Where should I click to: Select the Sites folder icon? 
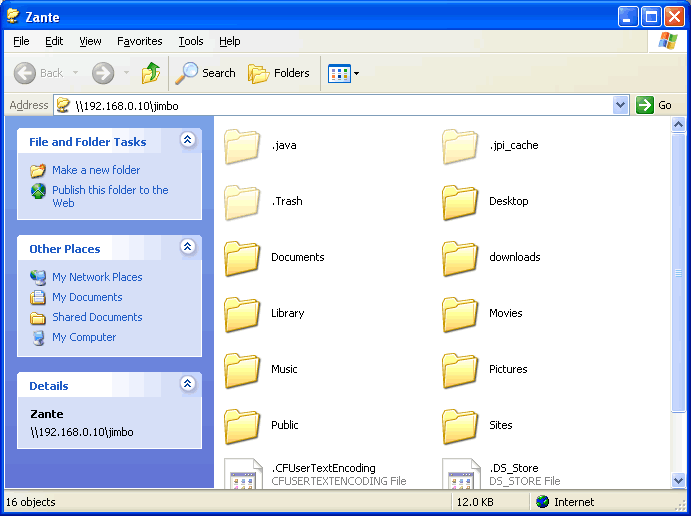coord(460,426)
